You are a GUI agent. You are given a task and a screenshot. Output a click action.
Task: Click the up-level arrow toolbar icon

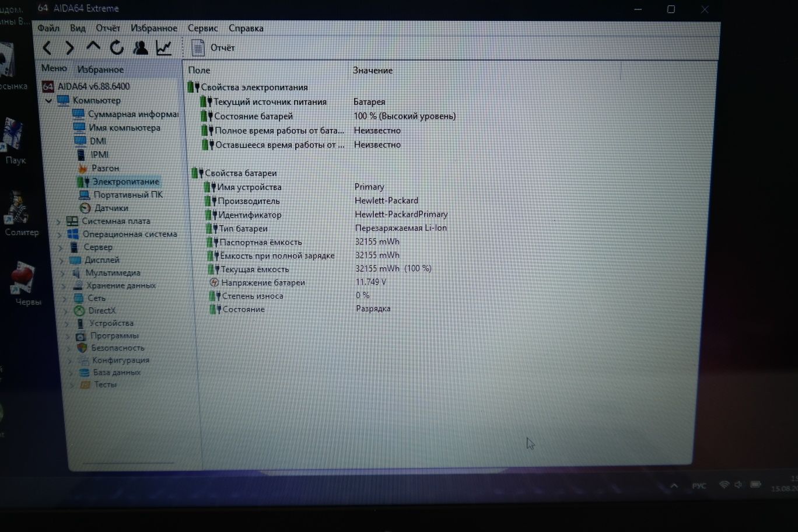point(93,47)
